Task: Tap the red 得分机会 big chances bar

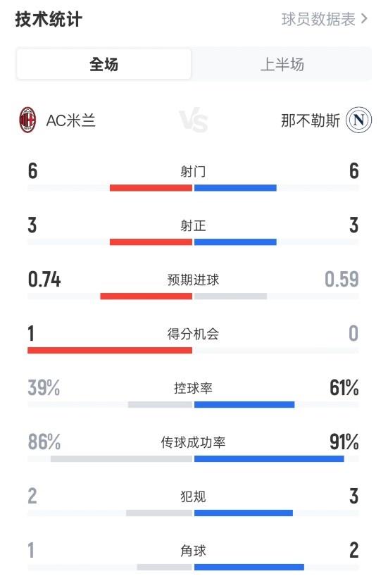Action: (x=110, y=350)
